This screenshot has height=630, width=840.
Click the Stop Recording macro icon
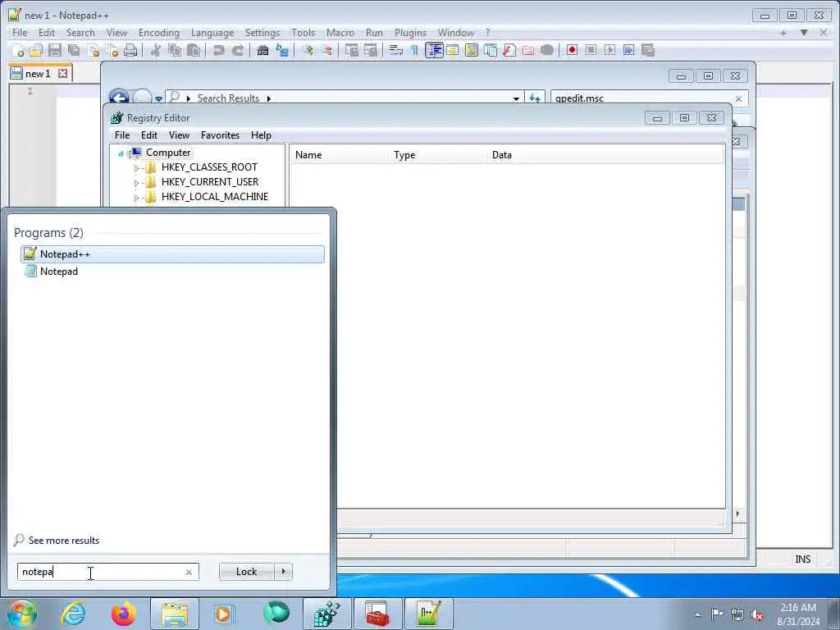coord(591,50)
